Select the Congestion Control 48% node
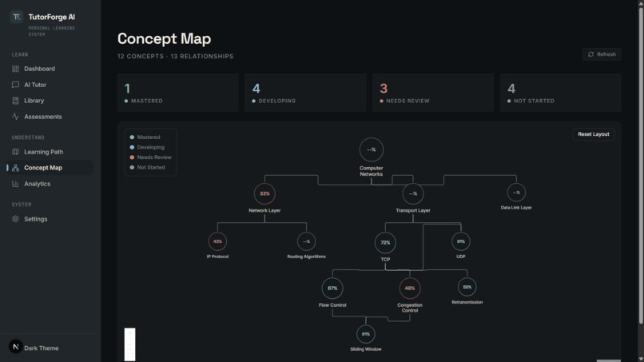The width and height of the screenshot is (644, 362). (x=409, y=288)
